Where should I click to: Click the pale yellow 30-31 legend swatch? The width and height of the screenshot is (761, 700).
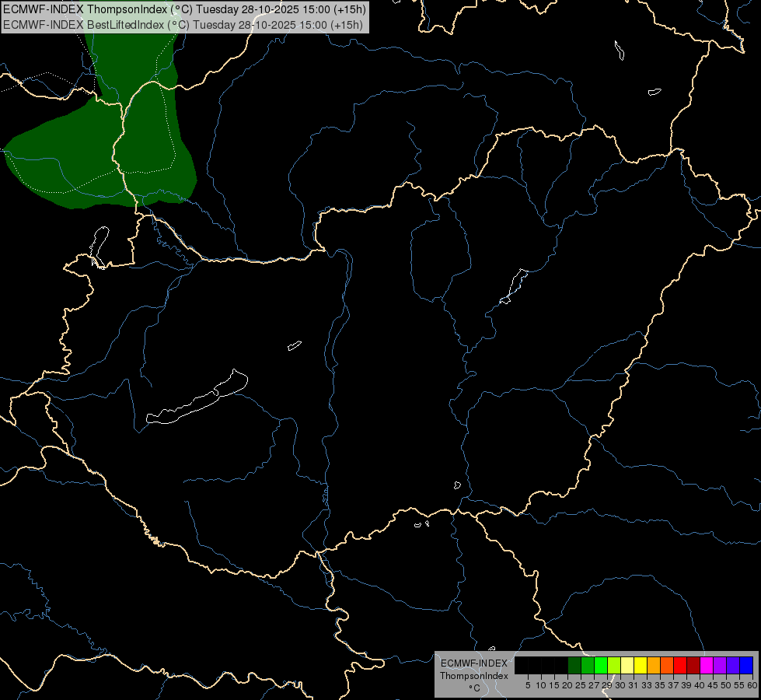(627, 665)
